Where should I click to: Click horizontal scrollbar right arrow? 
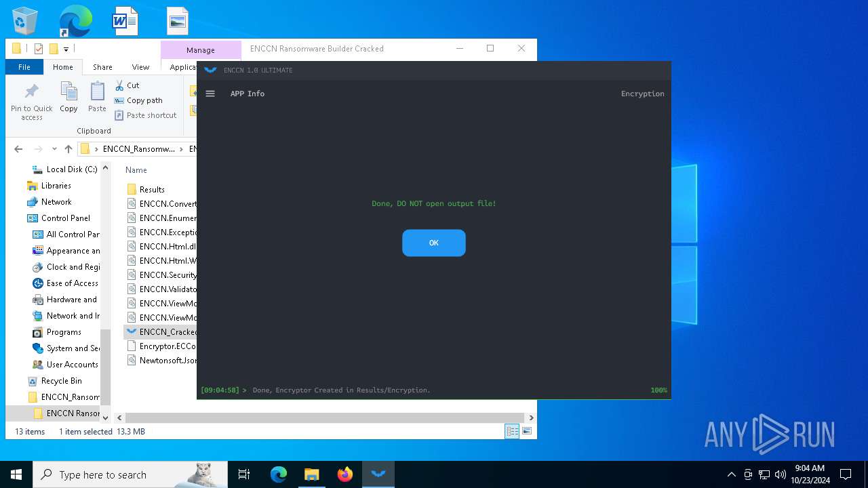pos(531,418)
